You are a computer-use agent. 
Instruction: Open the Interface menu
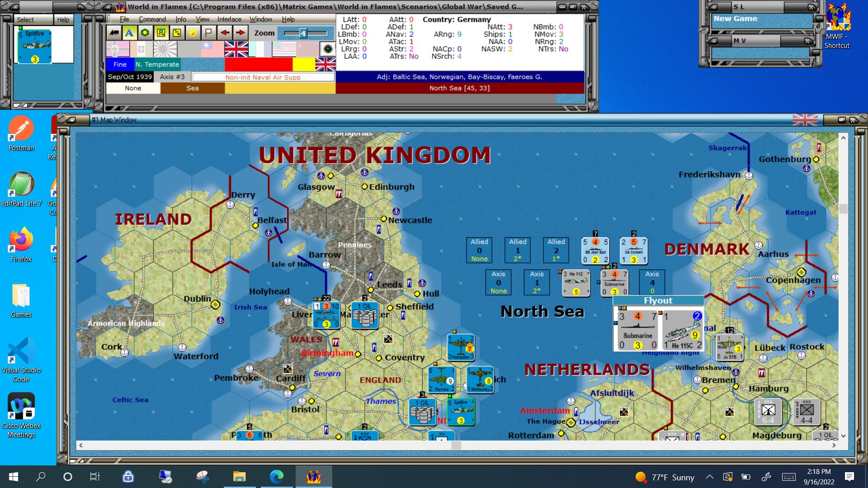229,19
